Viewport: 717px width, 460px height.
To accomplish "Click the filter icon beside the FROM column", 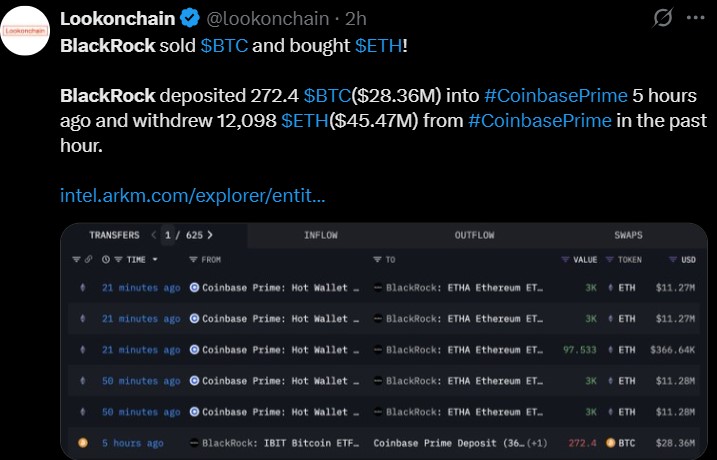I will click(194, 260).
